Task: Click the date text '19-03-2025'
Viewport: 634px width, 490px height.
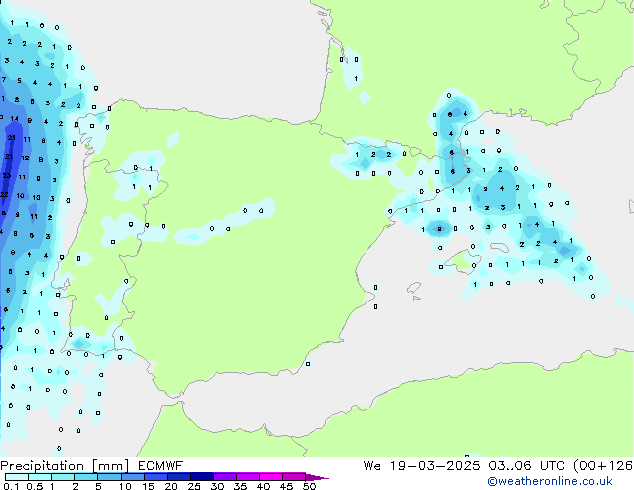Action: click(x=435, y=466)
